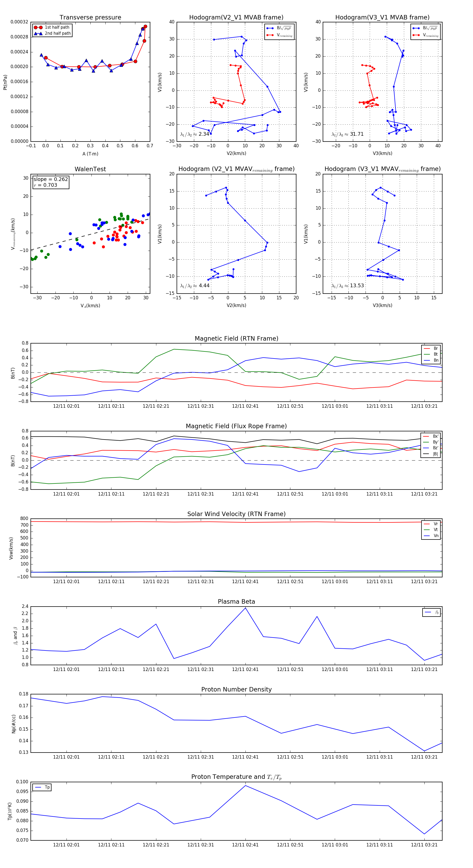
Task: Click the 'WalenTest' plot title
Action: pos(90,169)
